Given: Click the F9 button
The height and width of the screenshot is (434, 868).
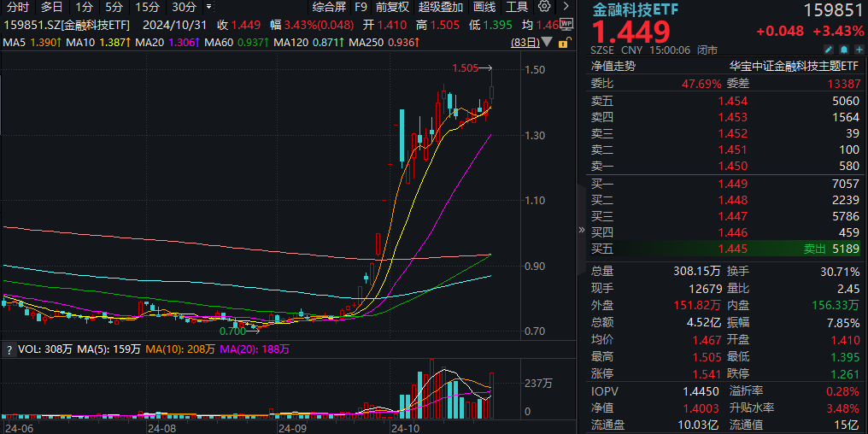Looking at the screenshot, I should (x=361, y=7).
